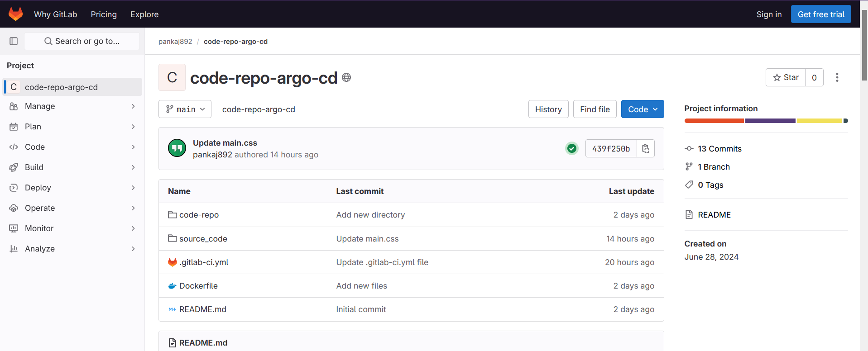Click the Deploy icon in sidebar
The width and height of the screenshot is (868, 351).
[x=14, y=188]
